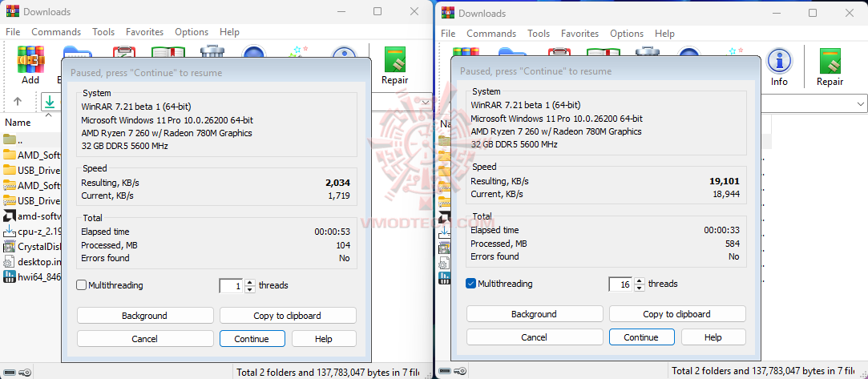Open the Help menu in right window
868x379 pixels.
click(x=664, y=34)
